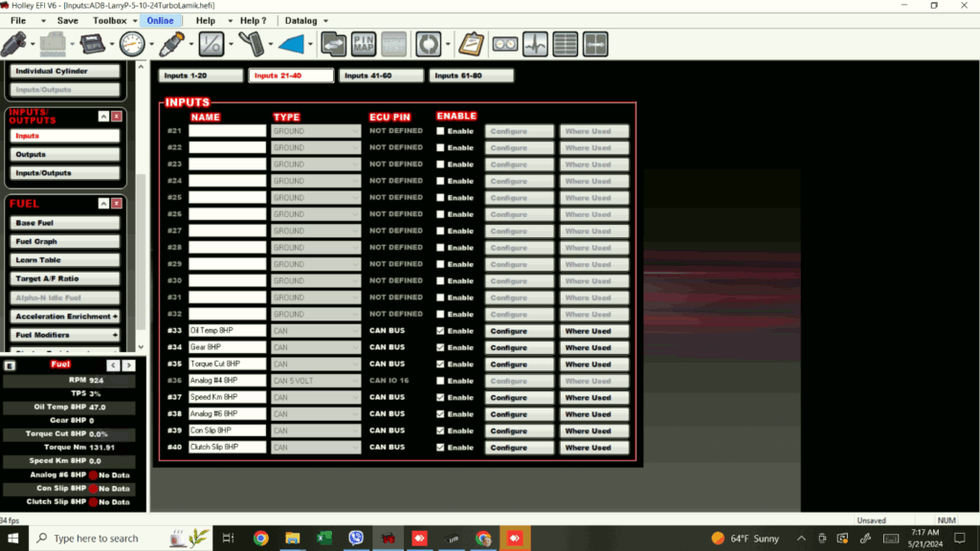The width and height of the screenshot is (980, 551).
Task: Enable input #21 checkbox
Action: pos(440,131)
